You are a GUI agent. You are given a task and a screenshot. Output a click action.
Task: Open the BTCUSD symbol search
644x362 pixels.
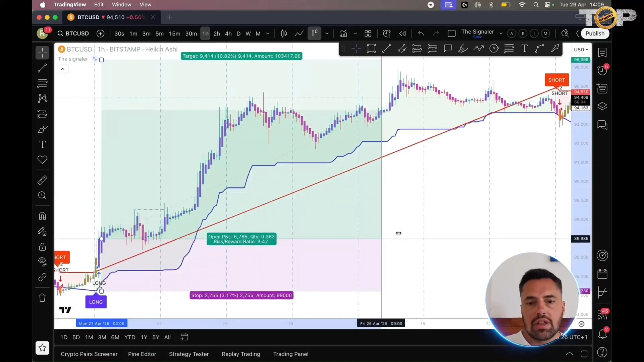click(73, 34)
